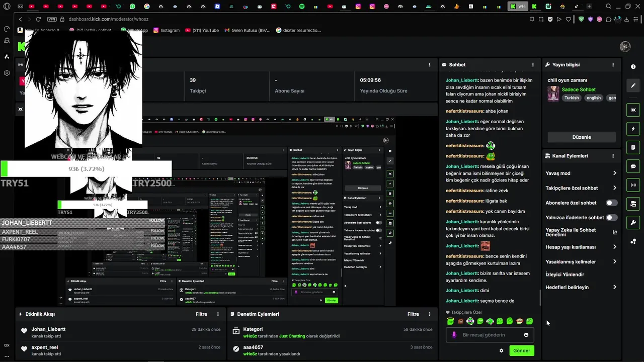The width and height of the screenshot is (644, 362).
Task: Add a new browser tab
Action: 589,7
